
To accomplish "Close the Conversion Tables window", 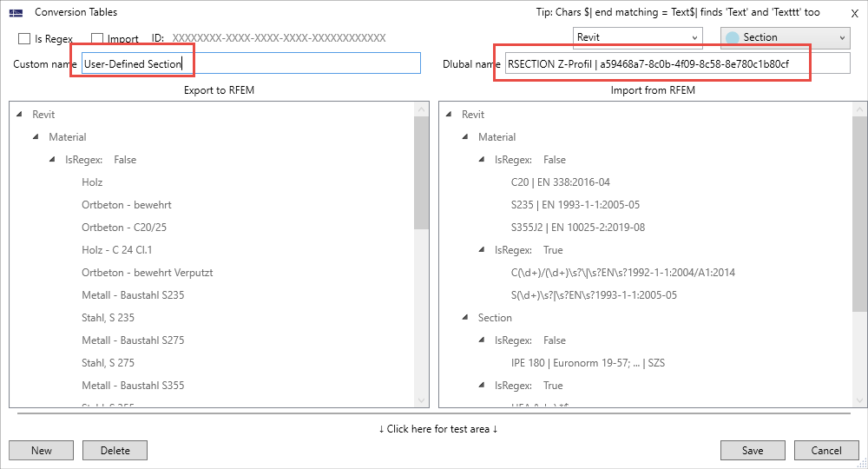I will [855, 14].
